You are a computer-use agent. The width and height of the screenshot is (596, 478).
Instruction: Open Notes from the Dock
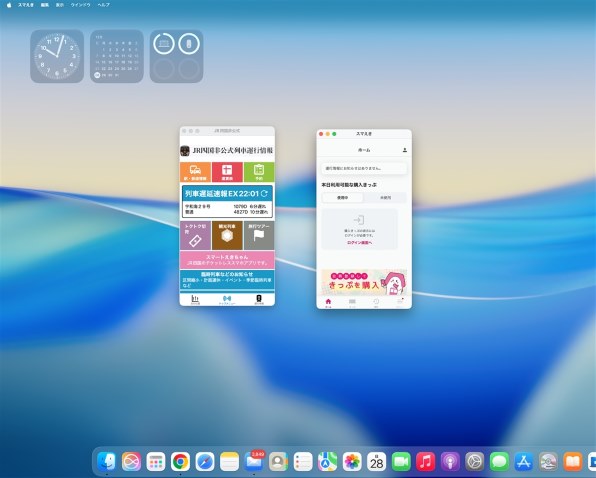point(230,462)
